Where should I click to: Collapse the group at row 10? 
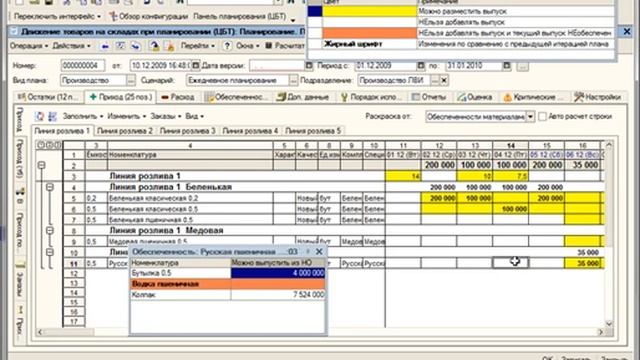50,252
